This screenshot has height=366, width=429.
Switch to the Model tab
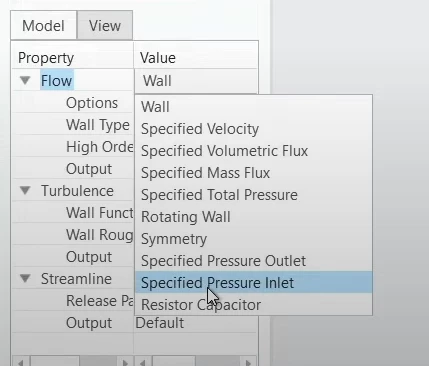pos(43,26)
